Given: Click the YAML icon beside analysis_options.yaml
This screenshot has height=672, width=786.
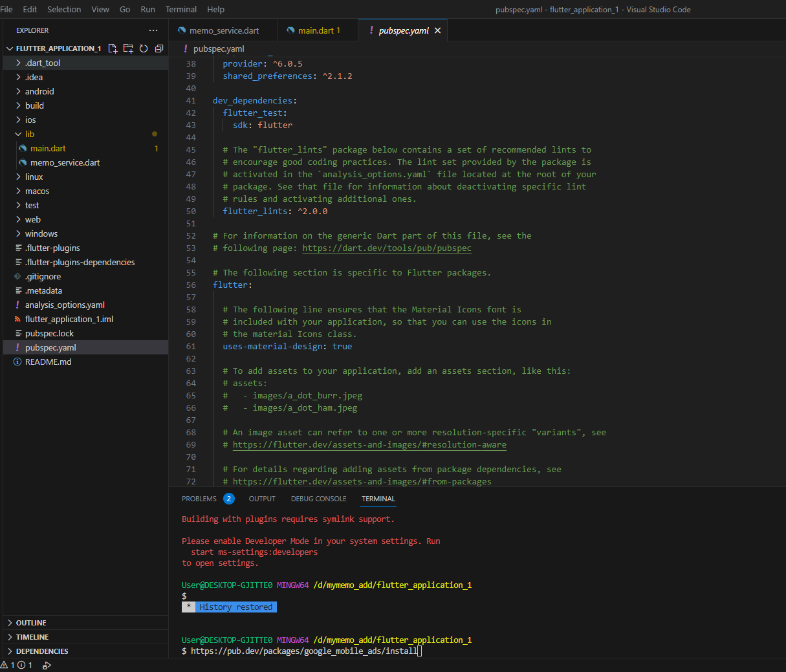Looking at the screenshot, I should [x=17, y=305].
